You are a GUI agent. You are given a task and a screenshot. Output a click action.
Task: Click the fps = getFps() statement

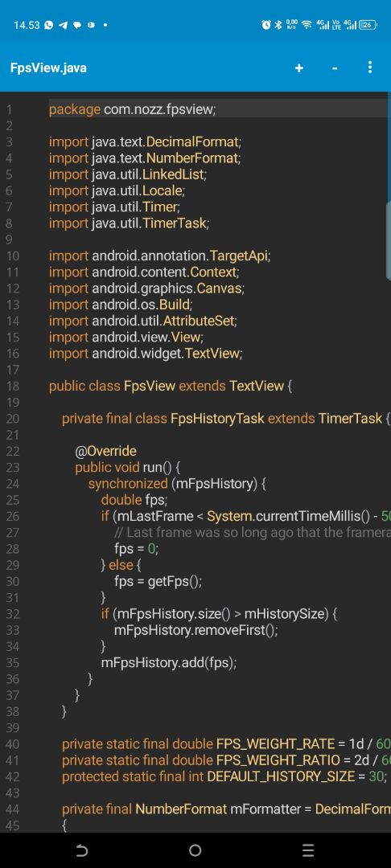[x=158, y=581]
